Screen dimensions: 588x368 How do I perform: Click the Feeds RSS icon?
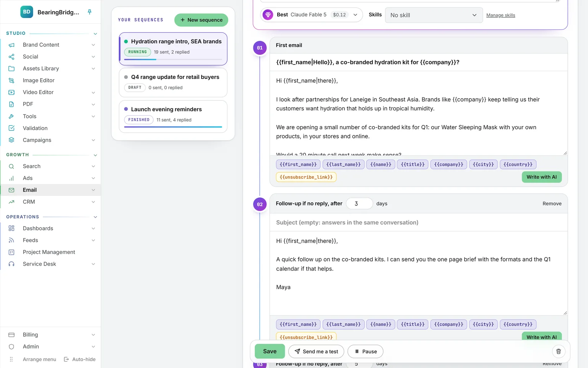click(x=11, y=240)
